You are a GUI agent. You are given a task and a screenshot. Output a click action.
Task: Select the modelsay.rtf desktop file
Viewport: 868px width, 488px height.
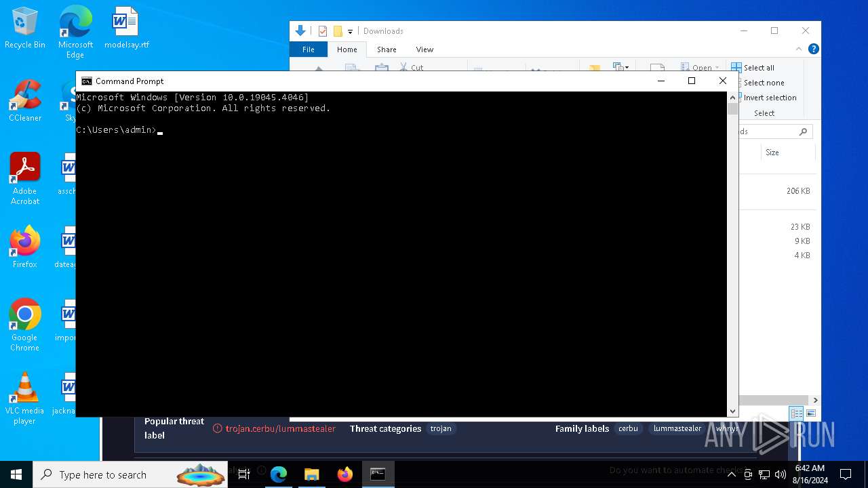pos(126,28)
